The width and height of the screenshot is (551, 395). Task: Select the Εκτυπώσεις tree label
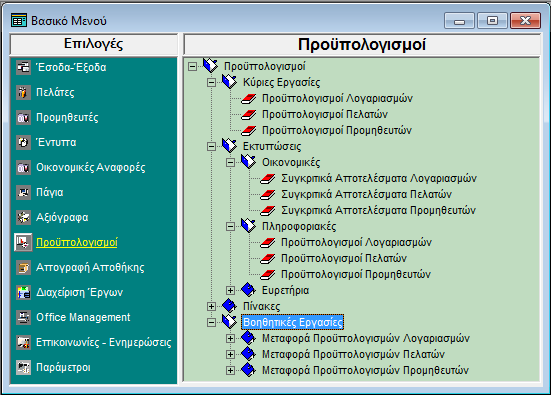point(272,147)
